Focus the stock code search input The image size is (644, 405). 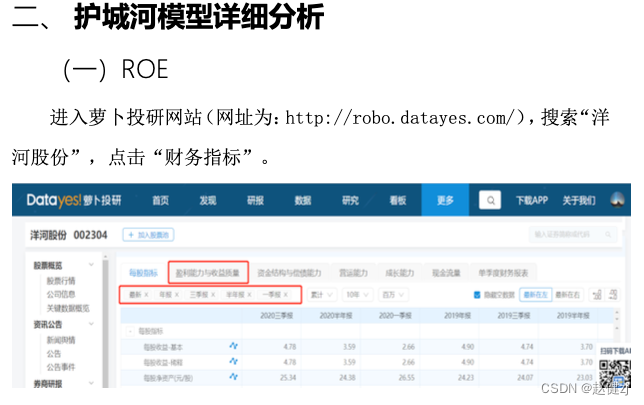573,235
